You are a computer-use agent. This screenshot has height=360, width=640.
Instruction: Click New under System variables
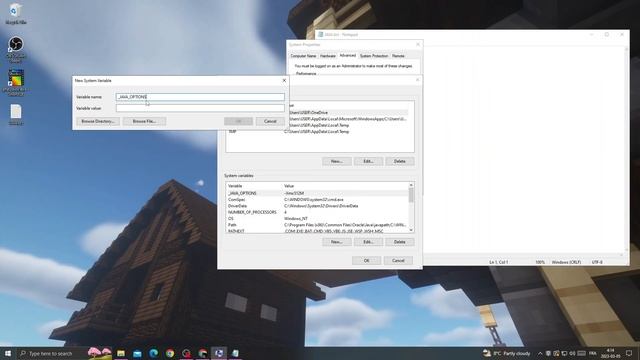pyautogui.click(x=337, y=242)
